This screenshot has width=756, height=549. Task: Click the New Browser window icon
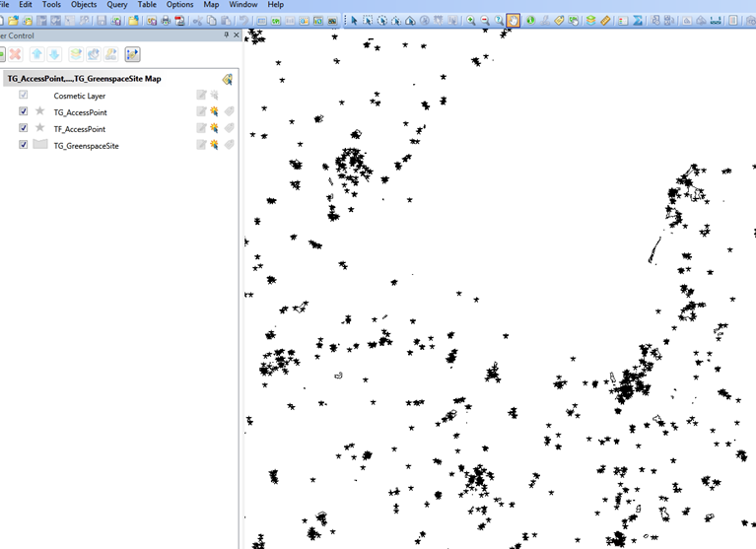tap(262, 21)
